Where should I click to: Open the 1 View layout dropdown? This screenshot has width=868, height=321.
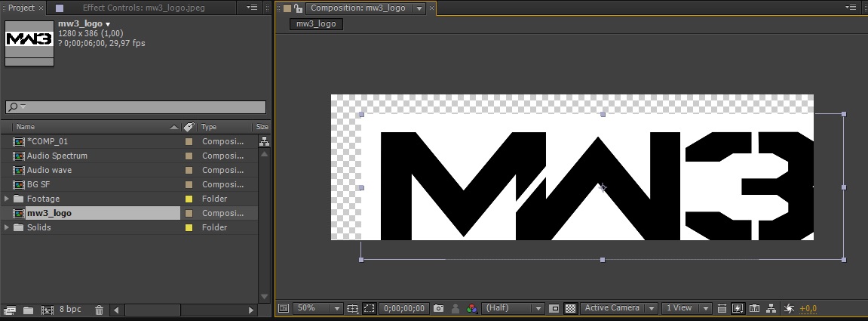pyautogui.click(x=686, y=308)
